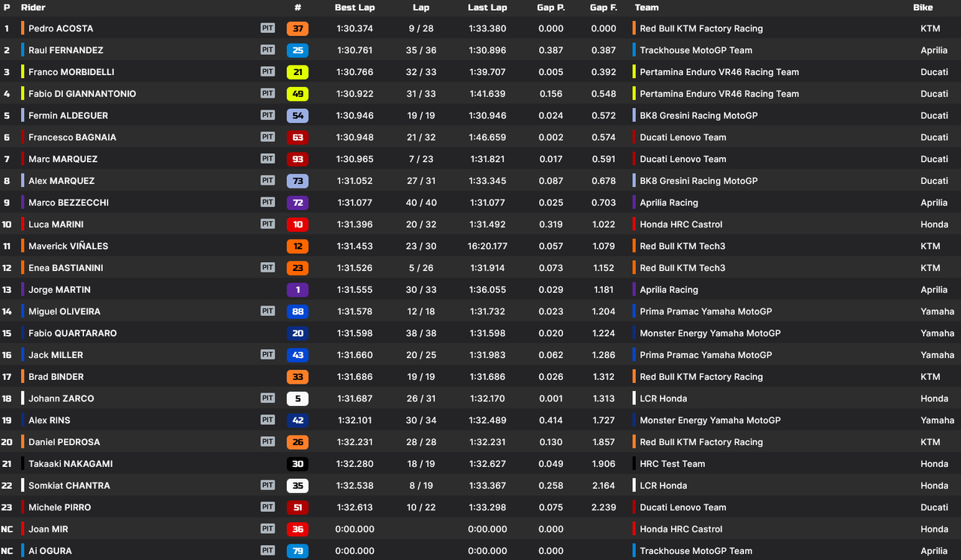Click the Gap P. column header
This screenshot has width=961, height=560.
[550, 8]
